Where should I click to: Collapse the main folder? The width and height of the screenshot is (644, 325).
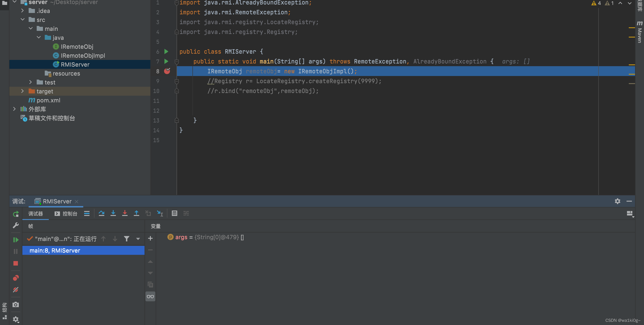pyautogui.click(x=31, y=28)
